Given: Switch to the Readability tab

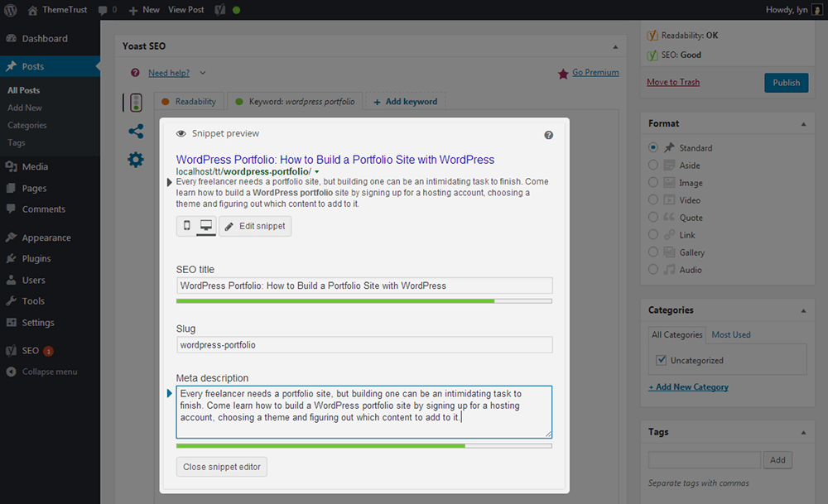Looking at the screenshot, I should click(x=188, y=102).
